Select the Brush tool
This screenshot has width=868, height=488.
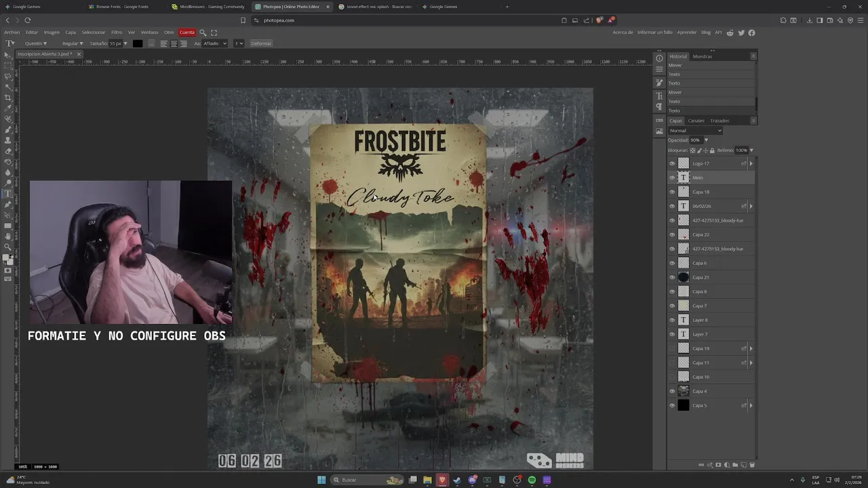(x=8, y=129)
